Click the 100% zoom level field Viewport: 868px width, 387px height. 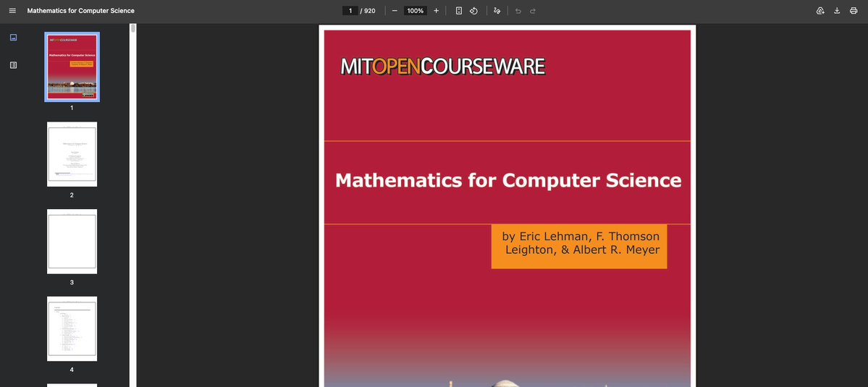point(416,11)
